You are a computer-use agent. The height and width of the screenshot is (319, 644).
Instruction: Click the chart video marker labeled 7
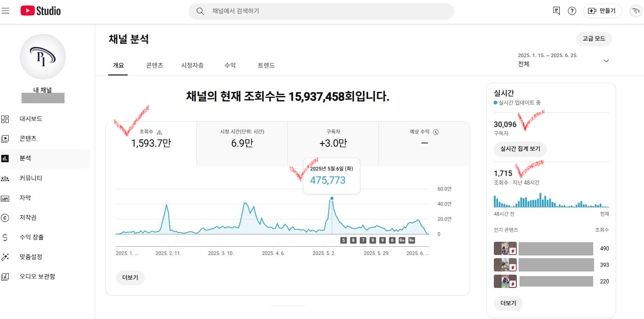(363, 240)
